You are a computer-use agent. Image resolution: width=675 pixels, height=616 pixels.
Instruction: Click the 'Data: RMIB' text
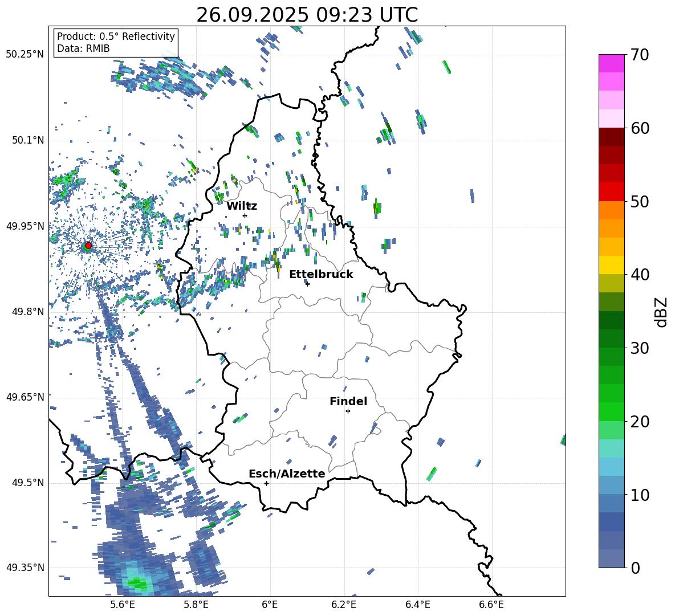click(x=83, y=48)
